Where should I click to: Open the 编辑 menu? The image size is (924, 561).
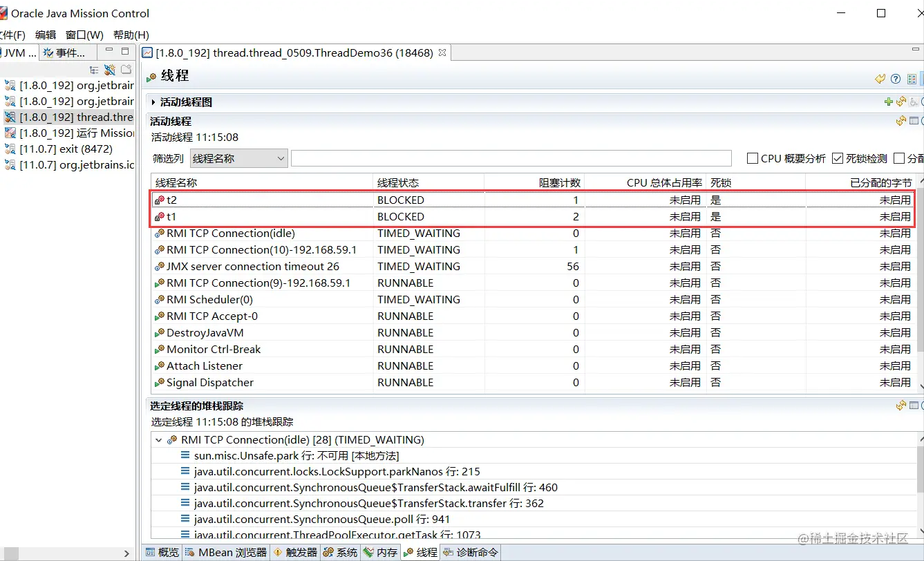tap(46, 35)
